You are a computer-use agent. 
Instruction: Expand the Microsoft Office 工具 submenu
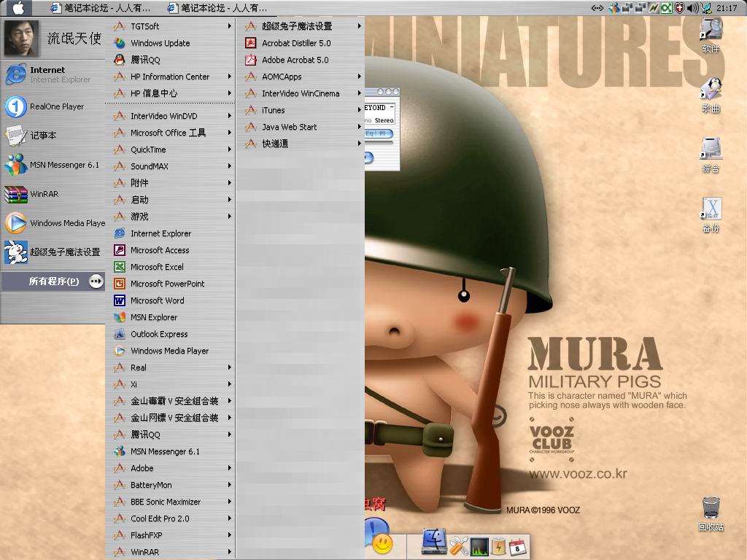pos(170,133)
